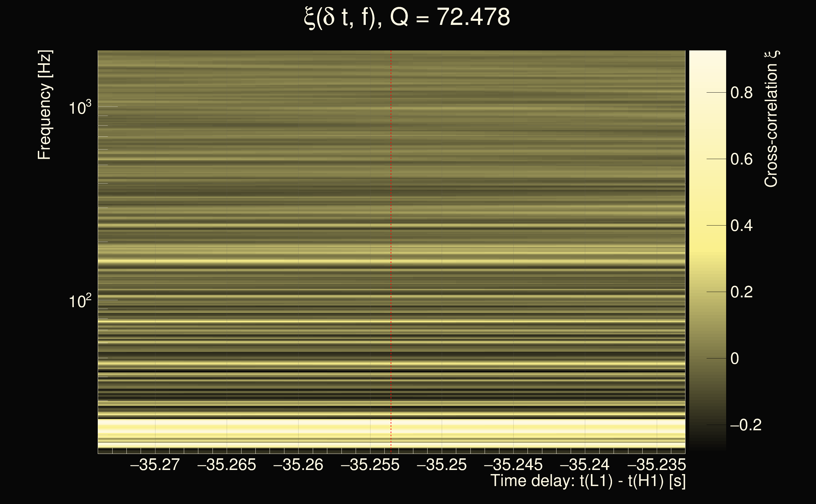Click the -35.235 x-axis tick label

(x=656, y=465)
